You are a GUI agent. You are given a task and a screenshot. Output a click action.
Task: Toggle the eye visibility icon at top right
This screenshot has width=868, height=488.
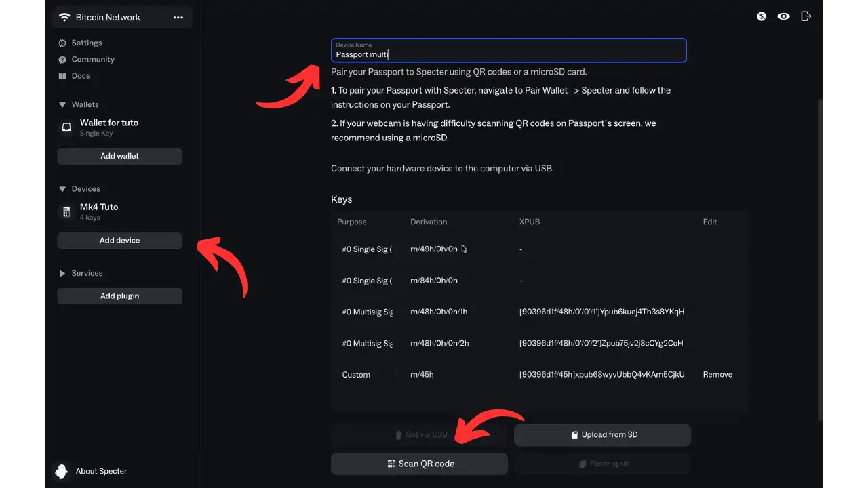pos(784,16)
